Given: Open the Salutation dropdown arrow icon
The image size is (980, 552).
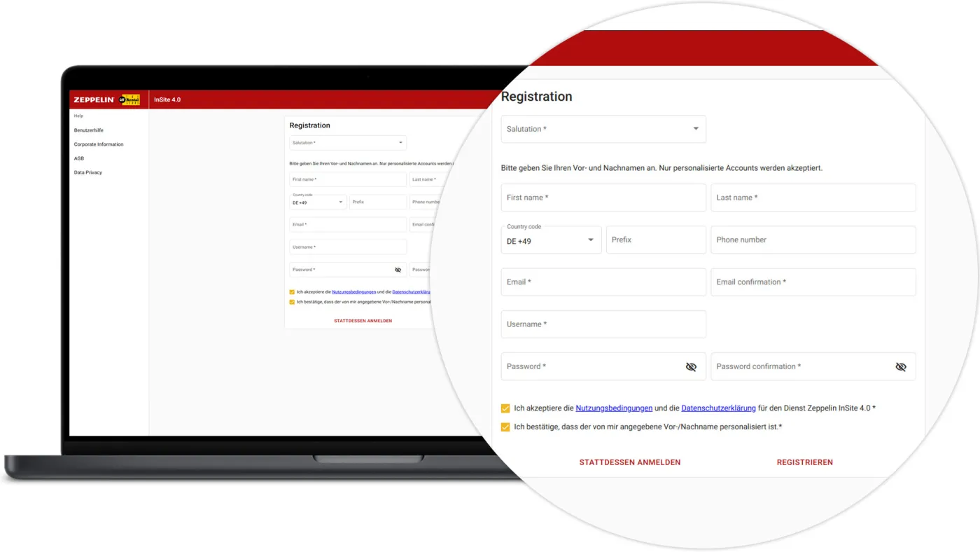Looking at the screenshot, I should [695, 128].
